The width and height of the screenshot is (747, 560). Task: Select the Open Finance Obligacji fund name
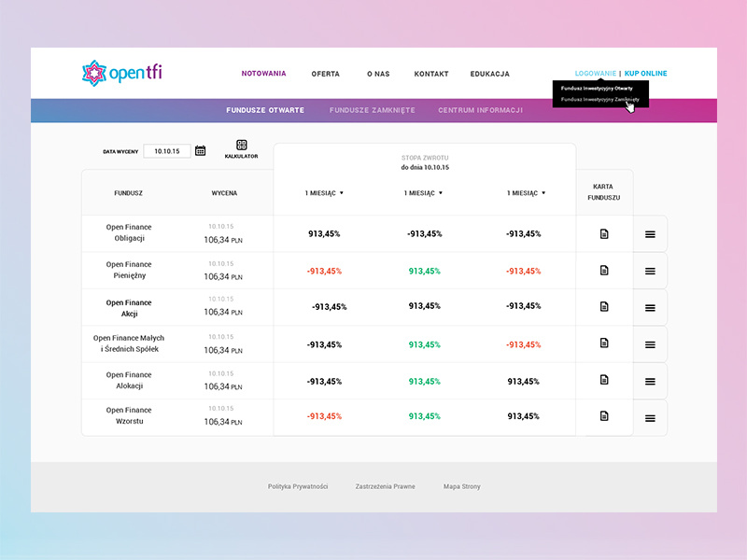[129, 232]
